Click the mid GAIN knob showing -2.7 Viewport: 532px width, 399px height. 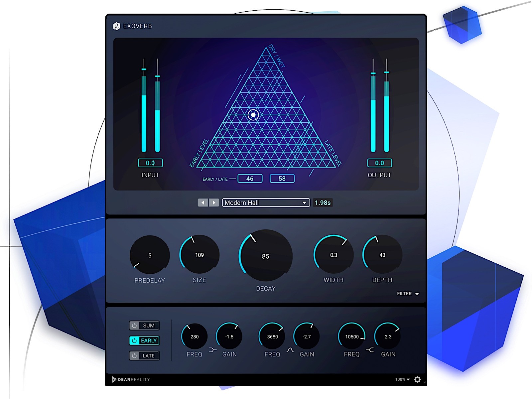(307, 336)
